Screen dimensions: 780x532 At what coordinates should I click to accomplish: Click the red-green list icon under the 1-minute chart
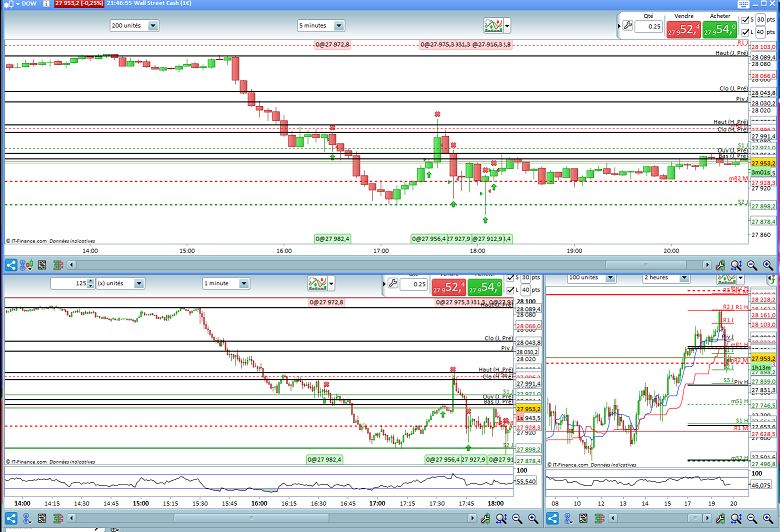pyautogui.click(x=58, y=519)
